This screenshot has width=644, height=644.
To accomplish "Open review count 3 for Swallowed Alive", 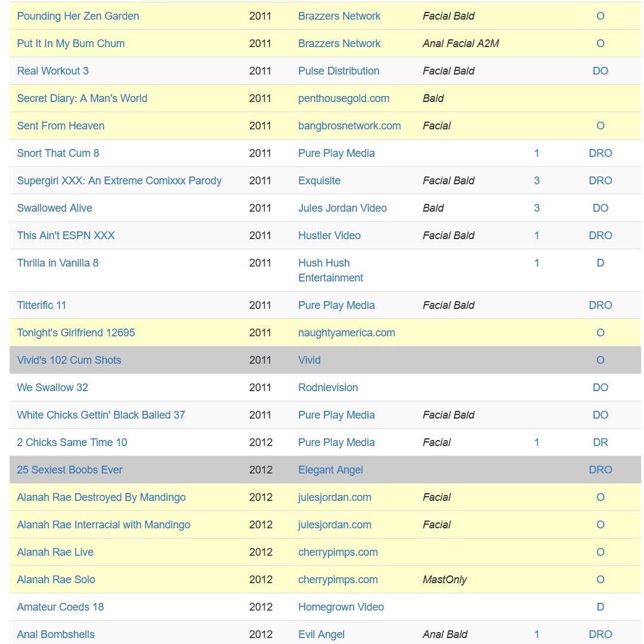I will pos(537,208).
